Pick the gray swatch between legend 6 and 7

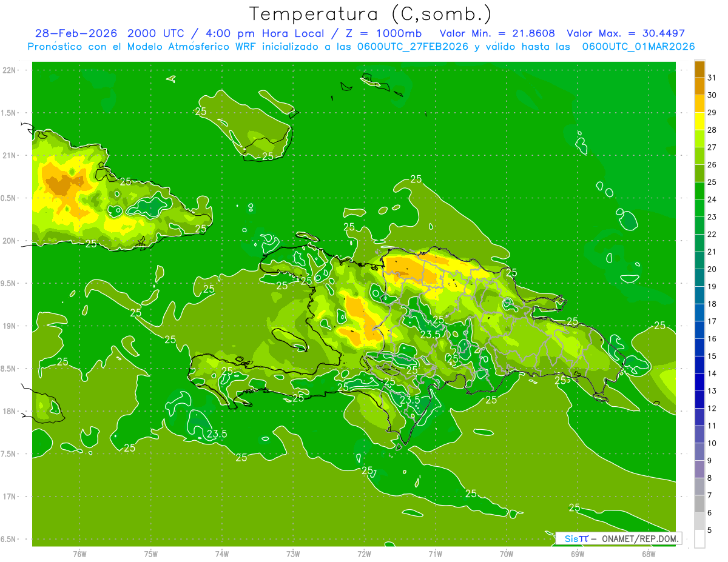699,504
